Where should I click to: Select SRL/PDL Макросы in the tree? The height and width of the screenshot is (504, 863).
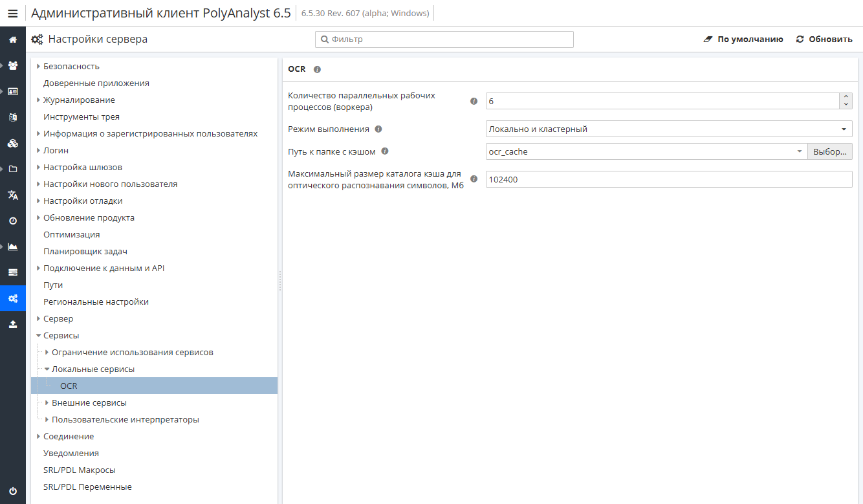(x=80, y=470)
